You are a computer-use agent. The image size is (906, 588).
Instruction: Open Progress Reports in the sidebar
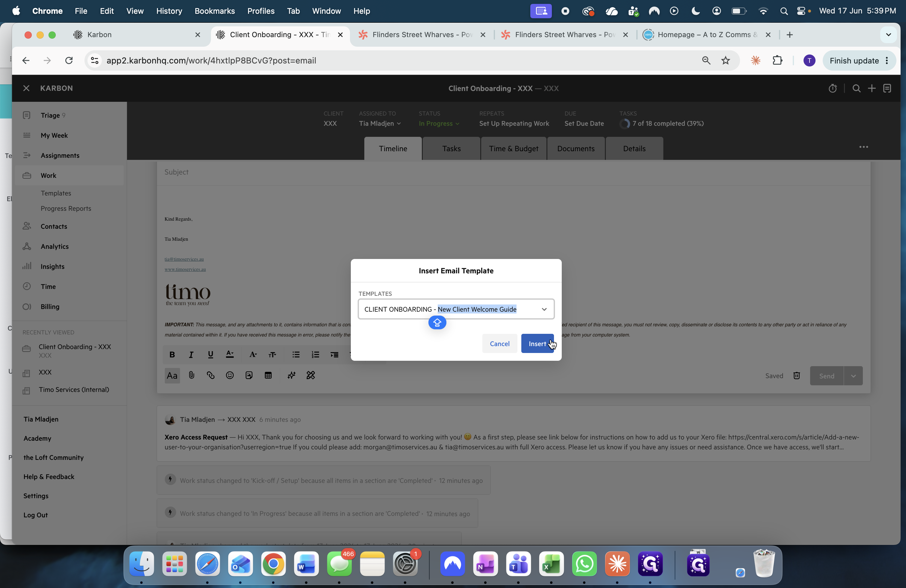[66, 208]
